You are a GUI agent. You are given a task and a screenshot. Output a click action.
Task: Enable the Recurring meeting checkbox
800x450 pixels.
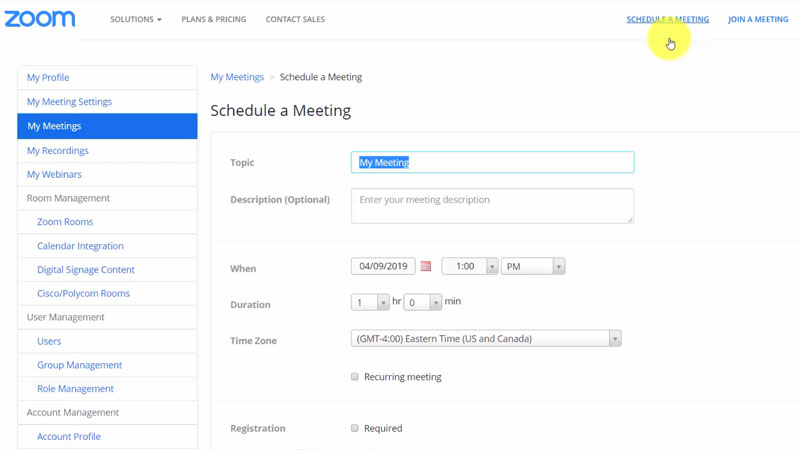pyautogui.click(x=355, y=377)
